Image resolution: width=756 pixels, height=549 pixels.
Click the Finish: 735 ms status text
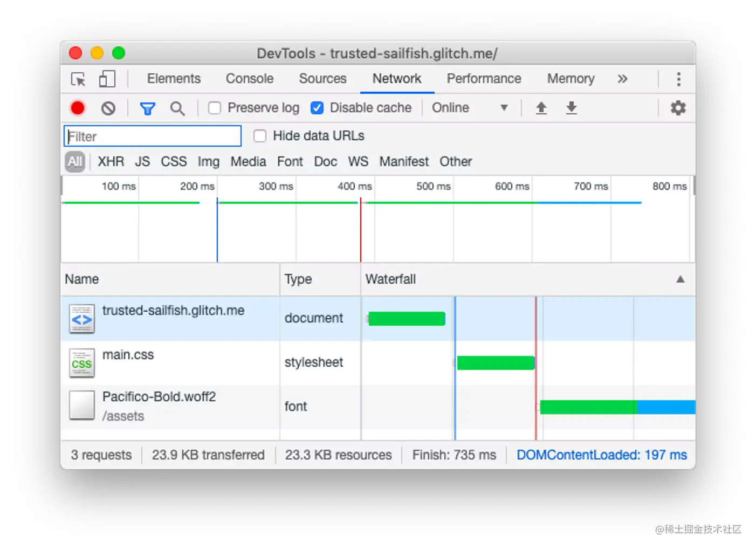[454, 455]
